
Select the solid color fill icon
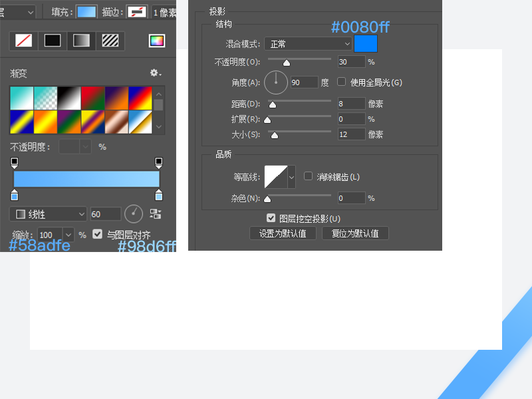[53, 41]
